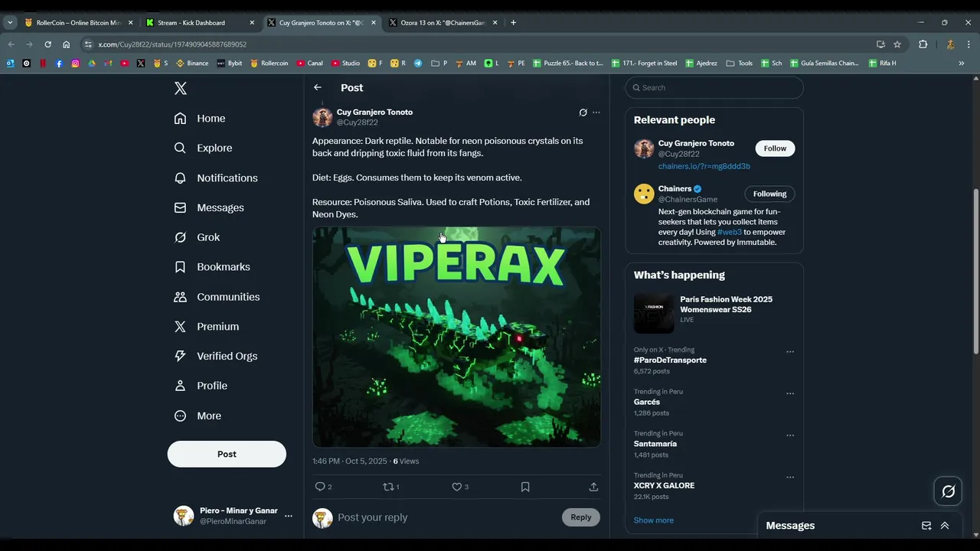Open Facebook bookmark icon
The width and height of the screenshot is (980, 551).
click(x=59, y=64)
